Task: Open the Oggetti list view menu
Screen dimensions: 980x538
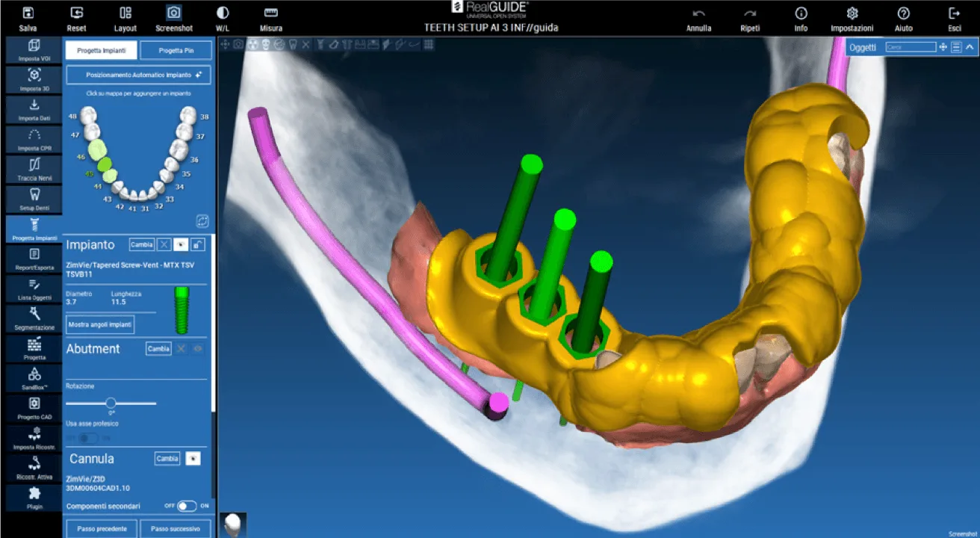Action: 956,47
